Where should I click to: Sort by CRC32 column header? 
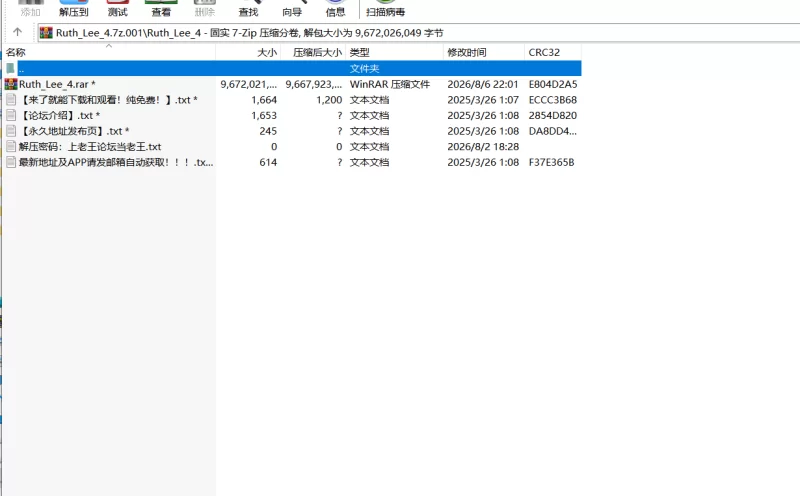tap(553, 52)
